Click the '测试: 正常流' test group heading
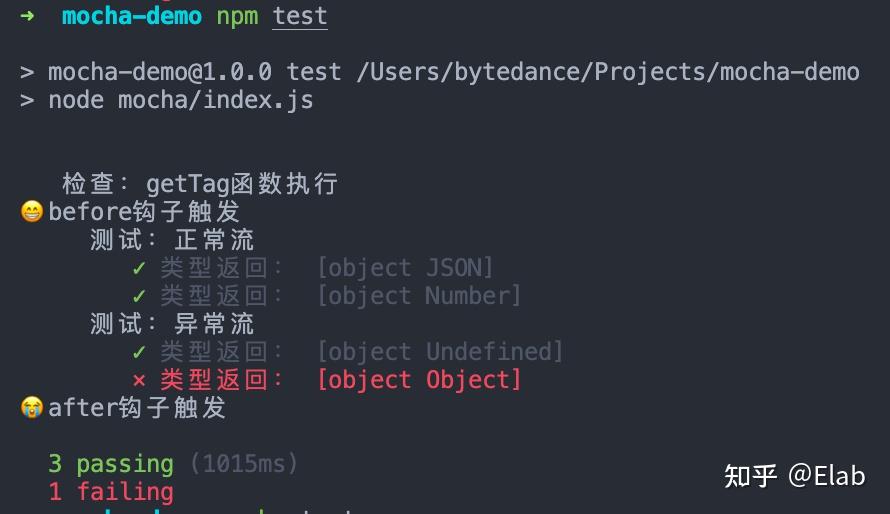Image resolution: width=890 pixels, height=514 pixels. [172, 240]
